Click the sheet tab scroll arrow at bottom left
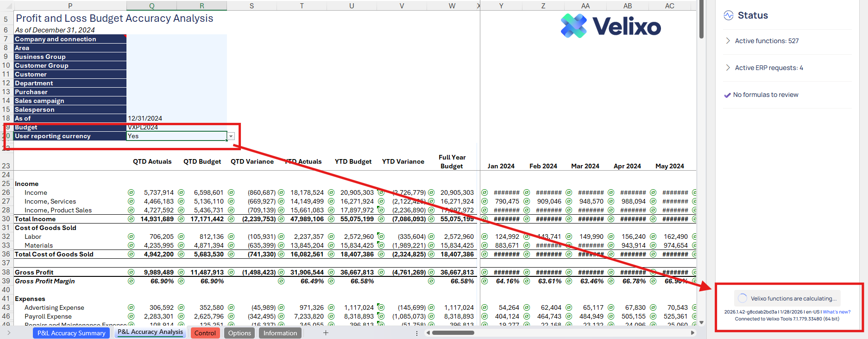The width and height of the screenshot is (868, 339). (8, 333)
